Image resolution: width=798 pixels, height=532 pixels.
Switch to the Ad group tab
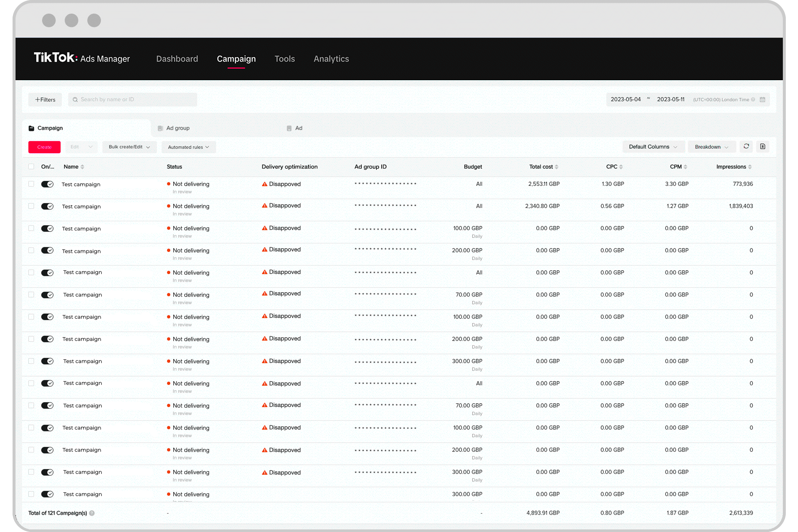click(178, 128)
